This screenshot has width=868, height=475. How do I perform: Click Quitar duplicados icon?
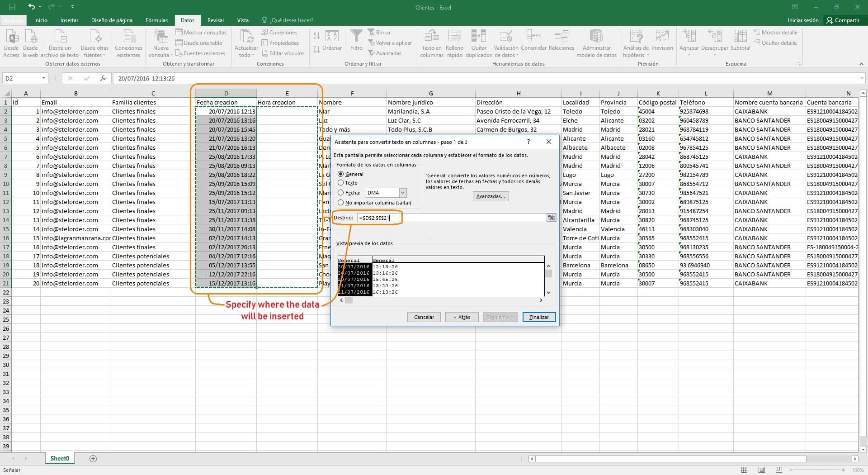tap(478, 36)
